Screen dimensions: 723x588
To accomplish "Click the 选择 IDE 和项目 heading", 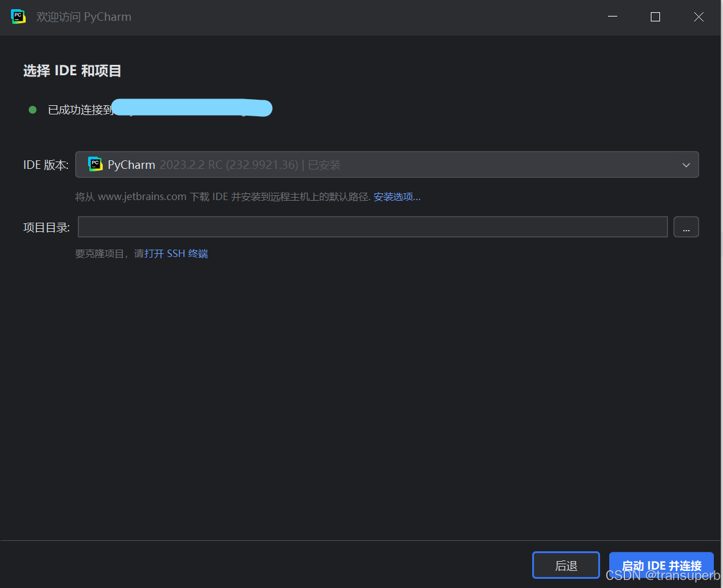I will 72,70.
